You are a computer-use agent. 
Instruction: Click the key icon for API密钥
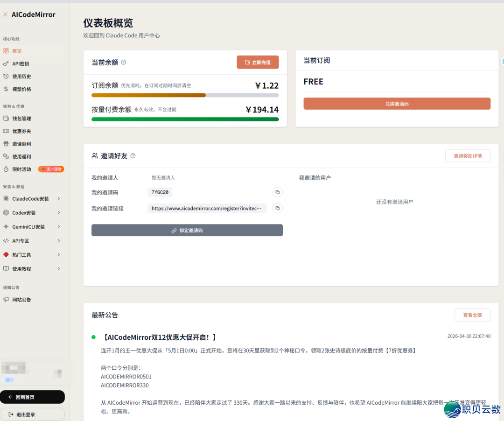pyautogui.click(x=6, y=63)
